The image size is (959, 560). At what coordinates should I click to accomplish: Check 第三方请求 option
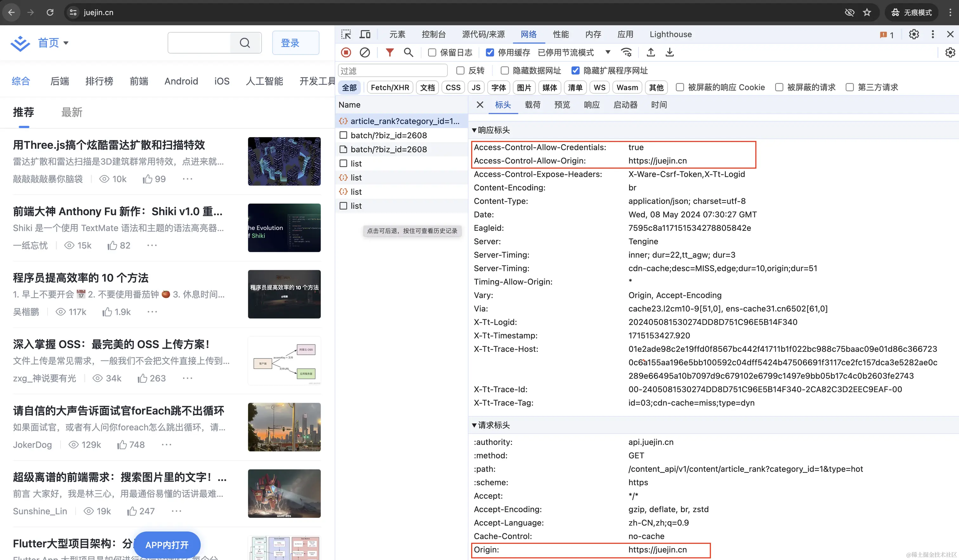click(x=849, y=87)
